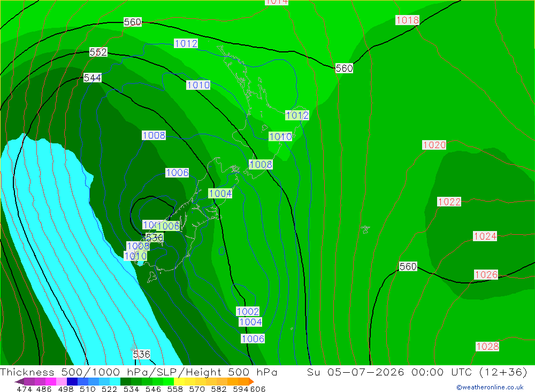Click the legend value 570
Viewport: 535px width, 392px height.
click(x=196, y=389)
